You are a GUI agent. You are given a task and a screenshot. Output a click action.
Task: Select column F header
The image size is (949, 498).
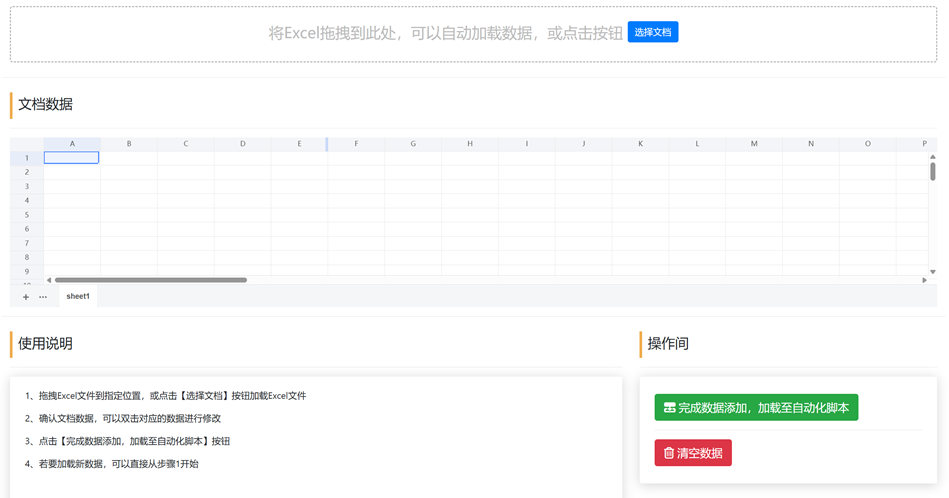tap(356, 143)
